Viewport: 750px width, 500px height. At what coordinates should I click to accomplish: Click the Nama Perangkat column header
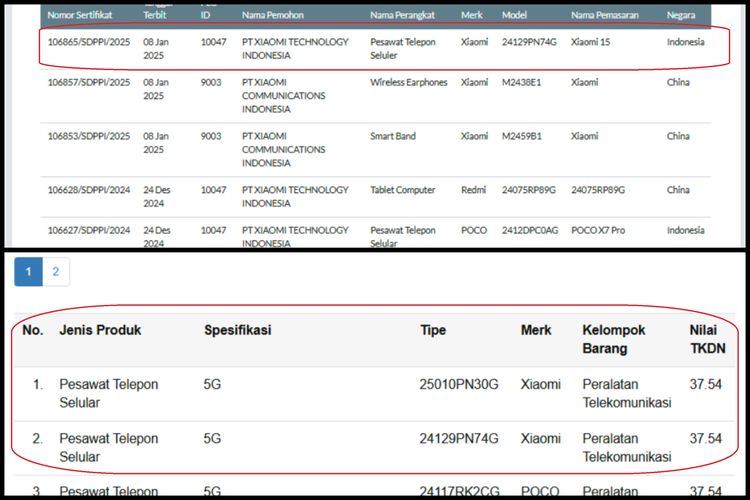[402, 15]
